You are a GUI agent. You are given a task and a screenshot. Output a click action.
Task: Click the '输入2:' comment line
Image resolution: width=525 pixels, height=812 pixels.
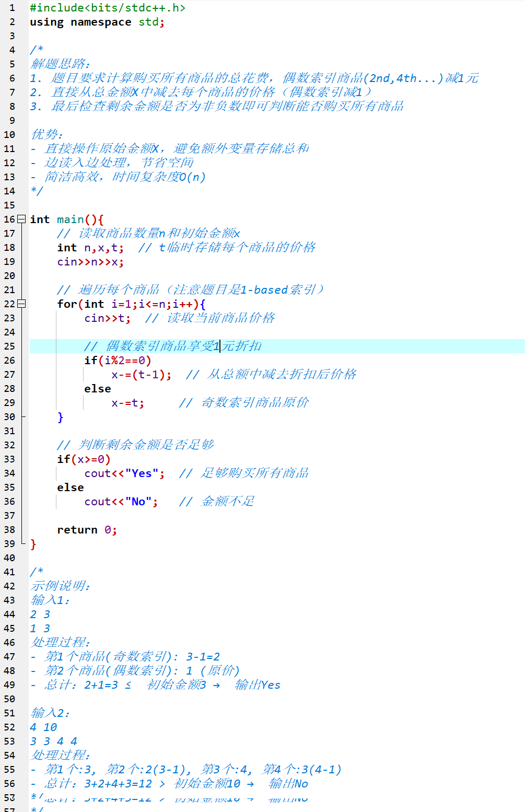point(50,713)
